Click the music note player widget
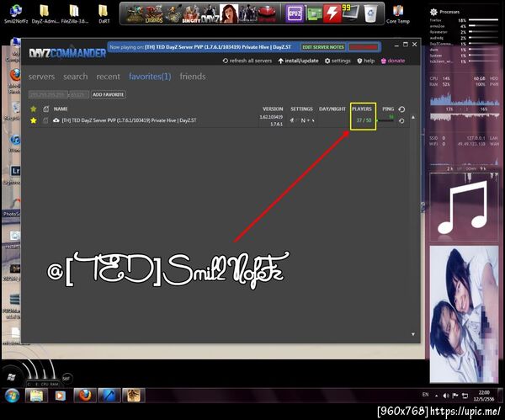This screenshot has height=420, width=505. pos(464,207)
